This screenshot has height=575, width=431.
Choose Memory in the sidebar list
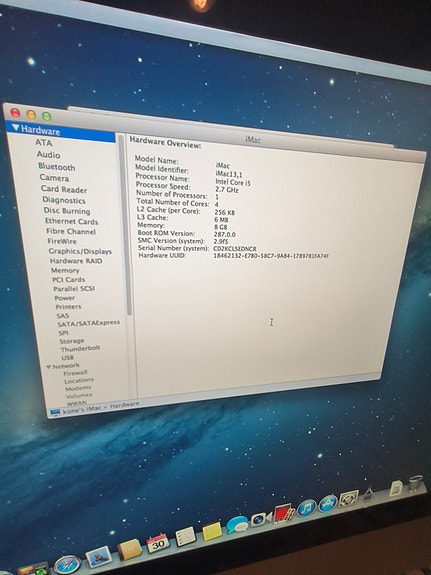65,270
